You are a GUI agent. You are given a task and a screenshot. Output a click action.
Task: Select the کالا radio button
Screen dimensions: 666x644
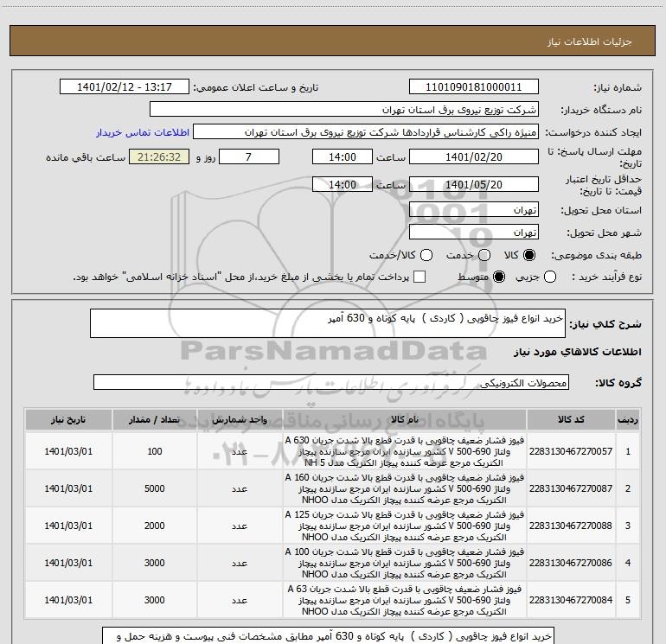click(529, 255)
